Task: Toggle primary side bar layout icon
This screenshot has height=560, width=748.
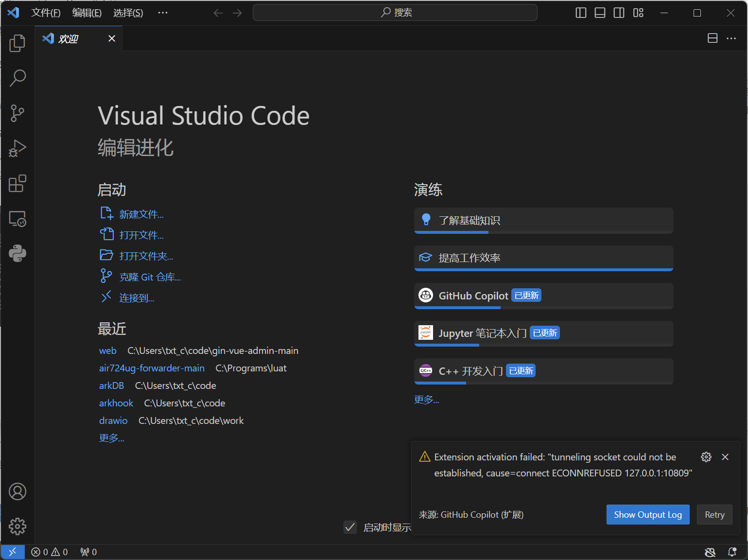Action: point(581,13)
